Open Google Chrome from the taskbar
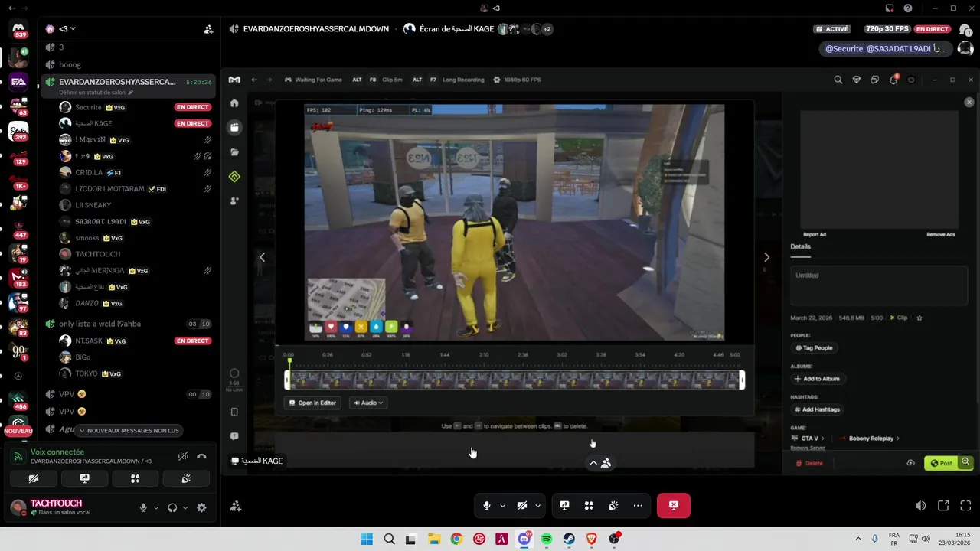 point(456,539)
